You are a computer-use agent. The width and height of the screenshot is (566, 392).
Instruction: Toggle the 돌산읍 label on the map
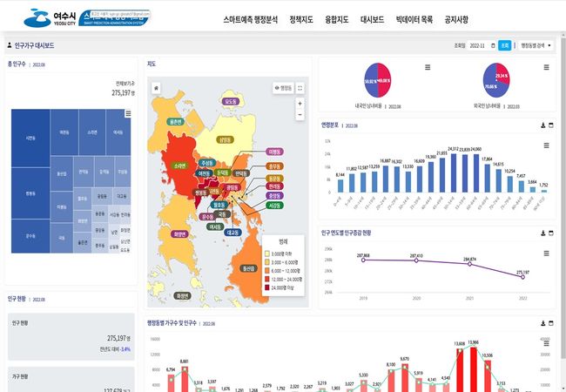pyautogui.click(x=250, y=267)
